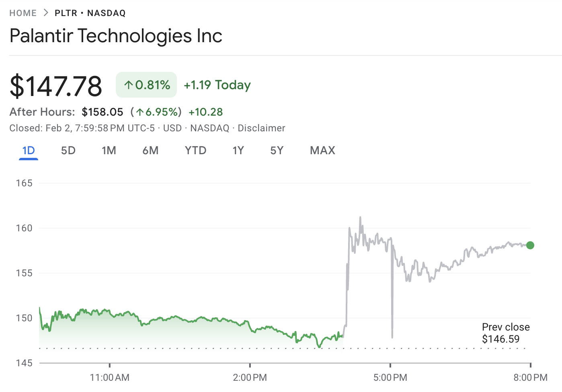Click the price change badge showing 0.81%
The image size is (562, 392).
click(x=146, y=85)
